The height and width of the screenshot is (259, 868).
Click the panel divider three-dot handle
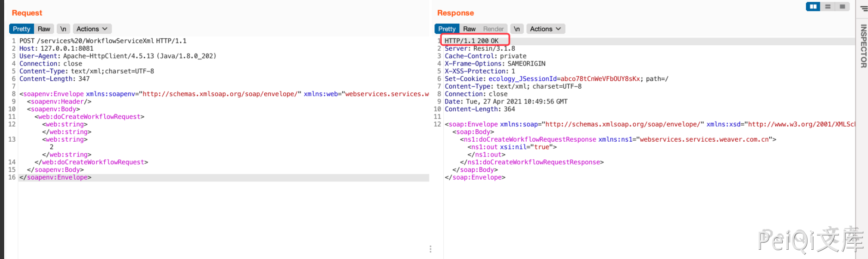click(430, 249)
